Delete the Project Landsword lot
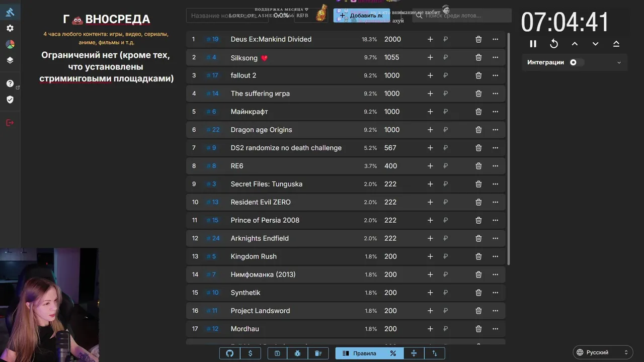Viewport: 644px width, 362px height. [x=478, y=311]
